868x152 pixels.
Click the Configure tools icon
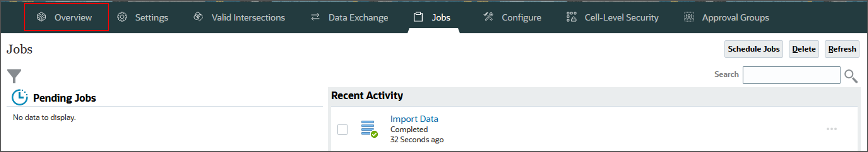(x=488, y=17)
